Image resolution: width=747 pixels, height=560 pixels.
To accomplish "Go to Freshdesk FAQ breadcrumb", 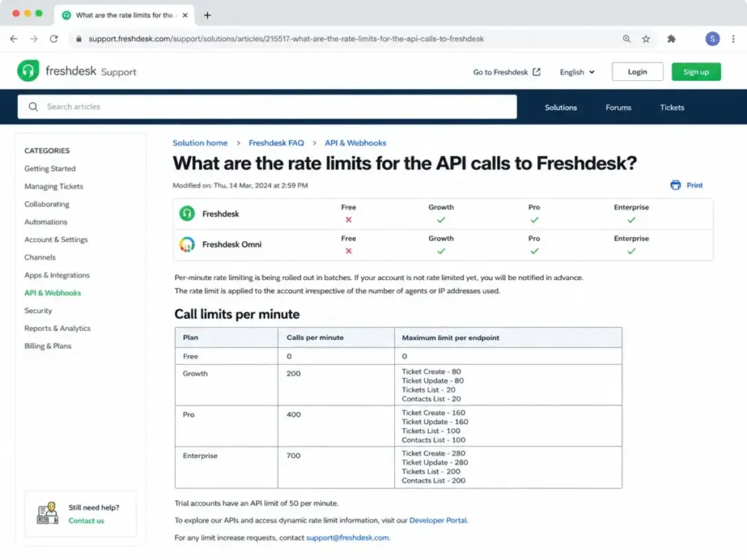I will (x=276, y=143).
